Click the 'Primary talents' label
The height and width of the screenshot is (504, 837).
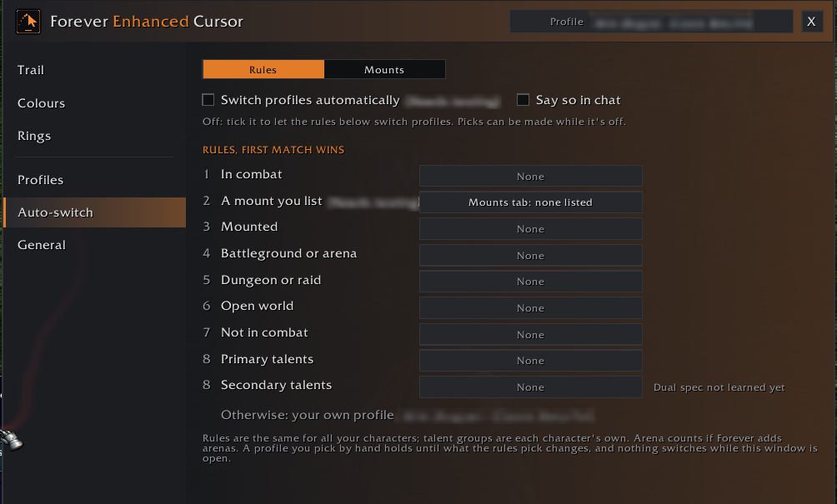click(268, 359)
